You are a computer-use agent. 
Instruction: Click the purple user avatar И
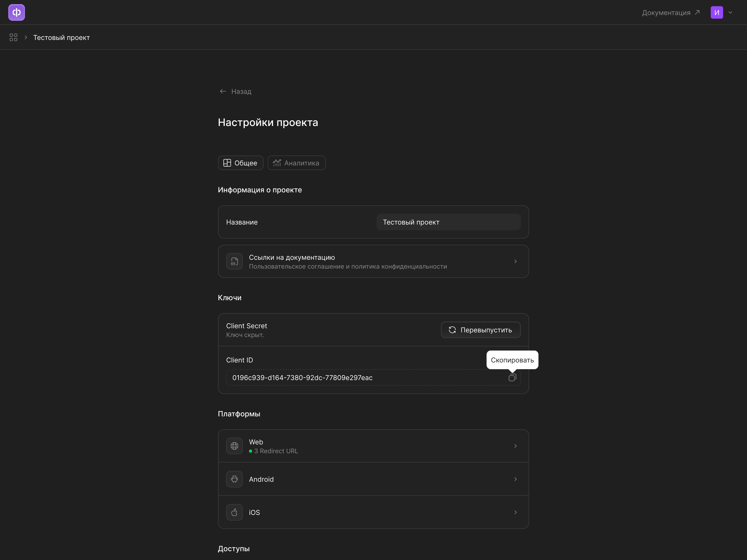point(717,13)
